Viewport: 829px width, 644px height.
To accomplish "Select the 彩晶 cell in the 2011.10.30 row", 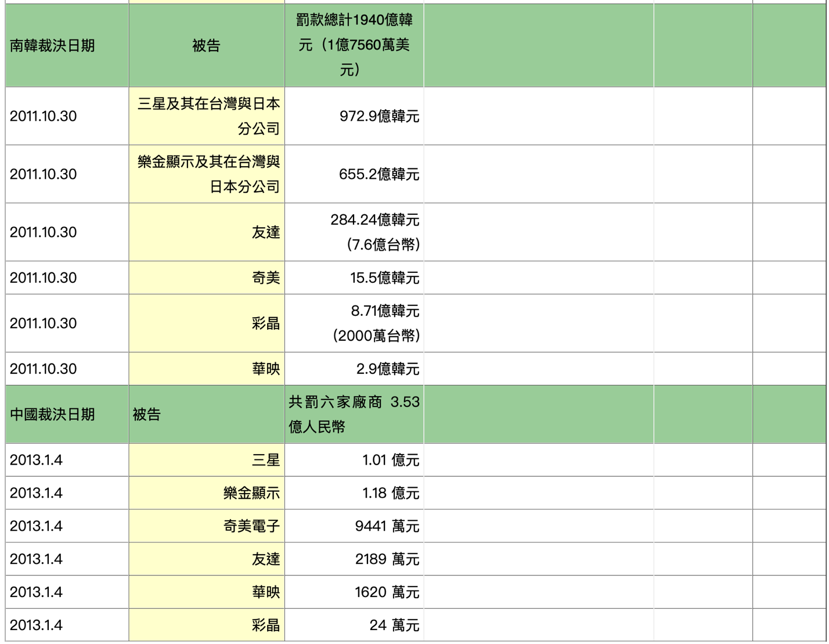I will [x=207, y=323].
